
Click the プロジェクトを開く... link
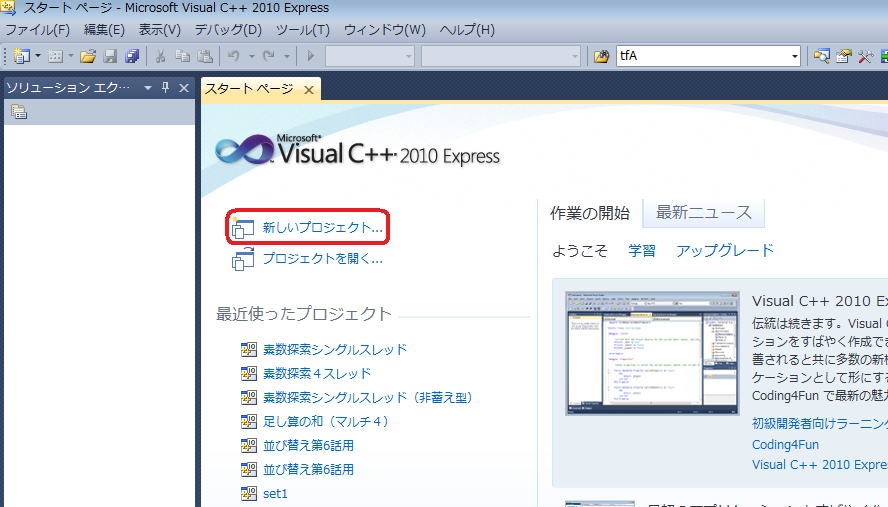point(322,258)
